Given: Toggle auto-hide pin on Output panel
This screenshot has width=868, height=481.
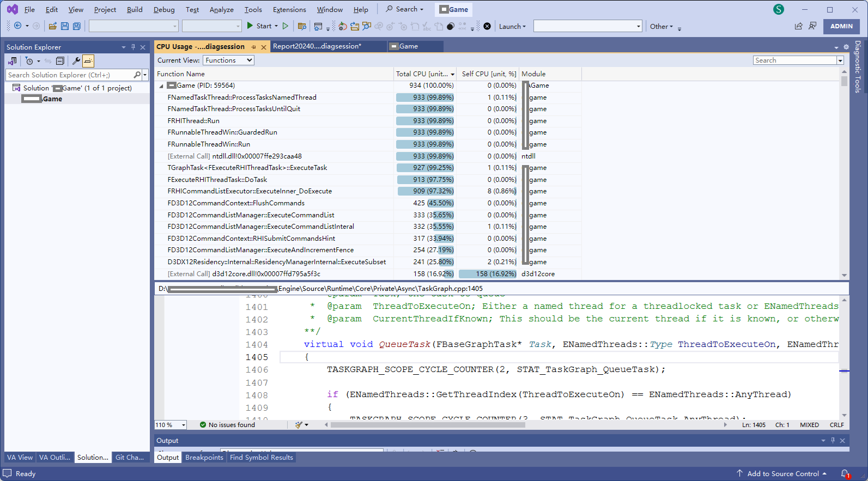Looking at the screenshot, I should (x=833, y=440).
